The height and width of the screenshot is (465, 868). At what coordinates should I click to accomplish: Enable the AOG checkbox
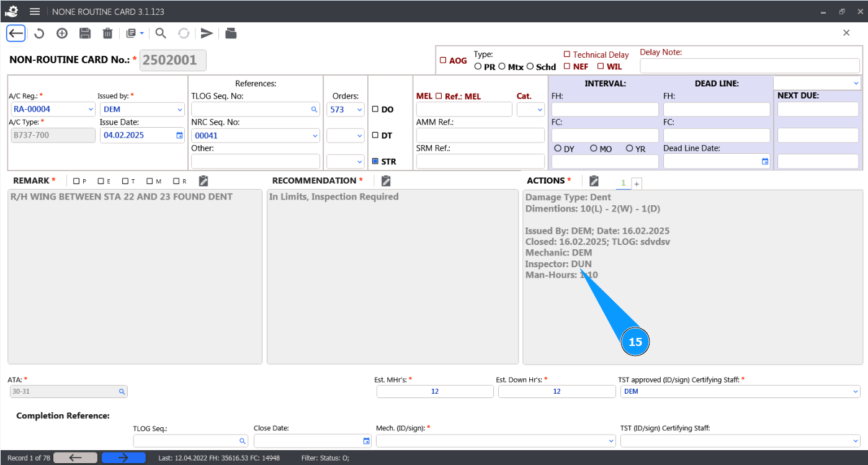[x=443, y=61]
